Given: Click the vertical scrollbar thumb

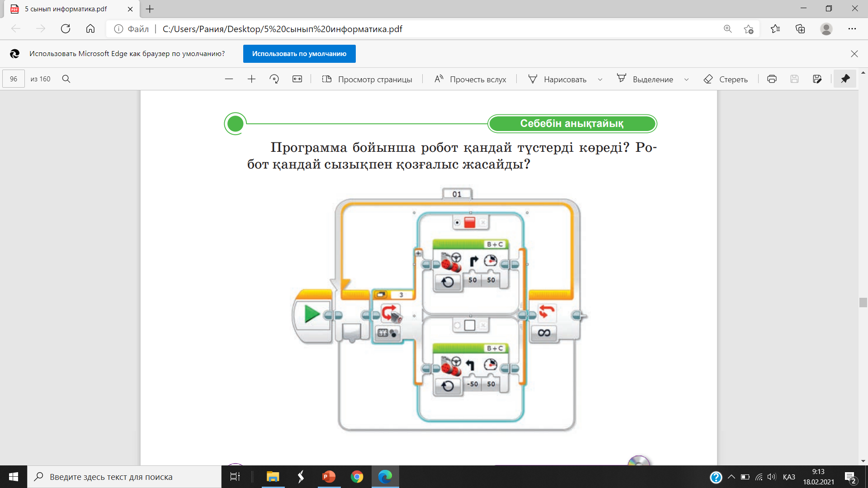Looking at the screenshot, I should click(x=863, y=302).
